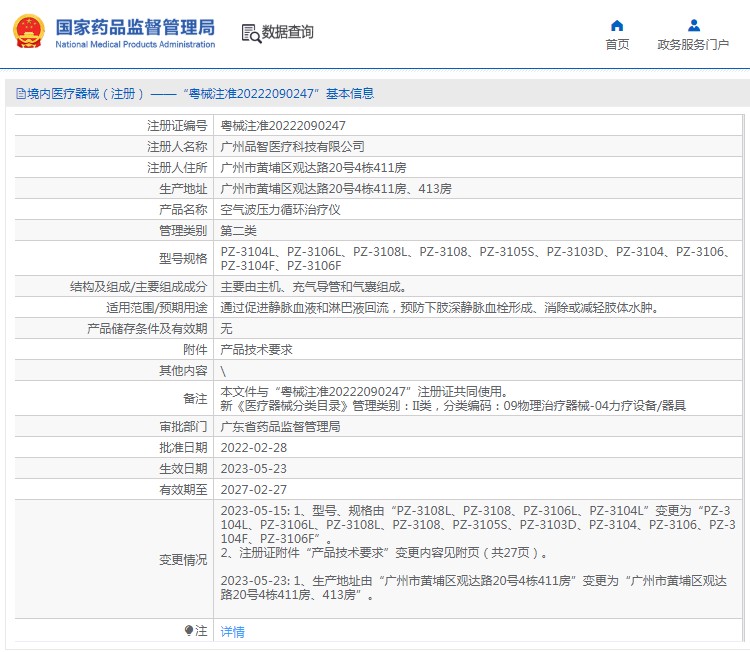The height and width of the screenshot is (652, 750).
Task: Click registrant name 广州品智医疗科技有限公司
Action: click(285, 146)
